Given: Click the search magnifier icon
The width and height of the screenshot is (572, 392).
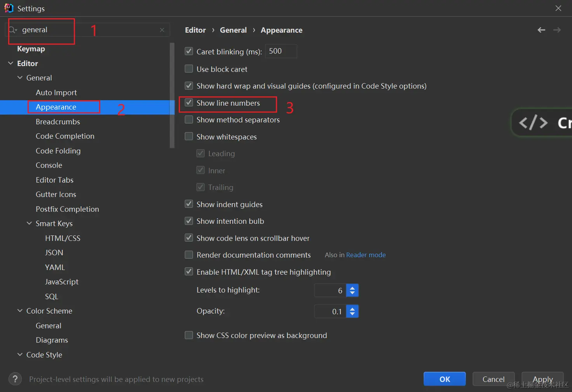Looking at the screenshot, I should (12, 30).
